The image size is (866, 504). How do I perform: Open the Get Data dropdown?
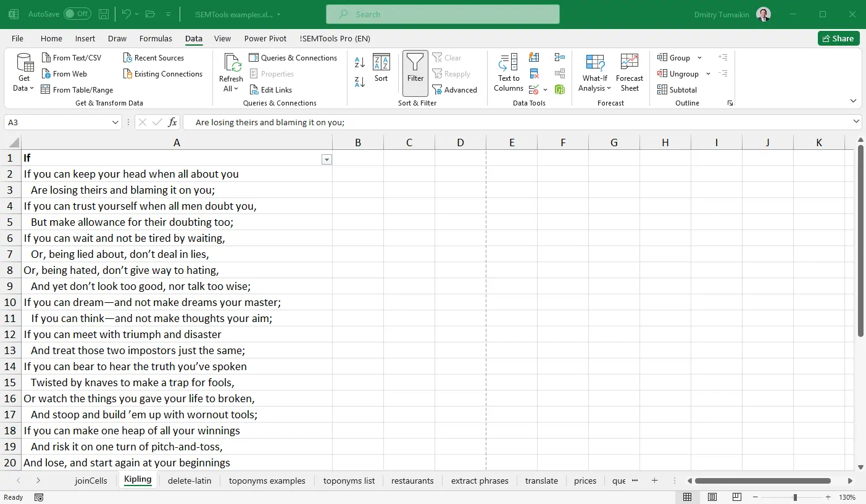(24, 73)
